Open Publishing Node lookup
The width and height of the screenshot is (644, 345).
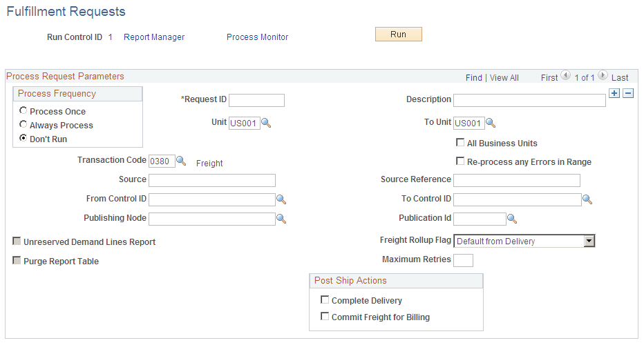point(281,219)
